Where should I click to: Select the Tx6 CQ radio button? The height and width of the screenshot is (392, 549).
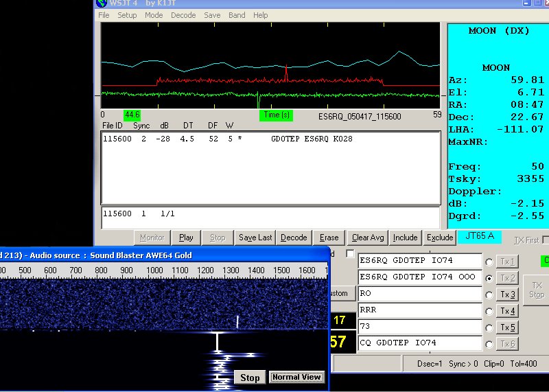489,343
